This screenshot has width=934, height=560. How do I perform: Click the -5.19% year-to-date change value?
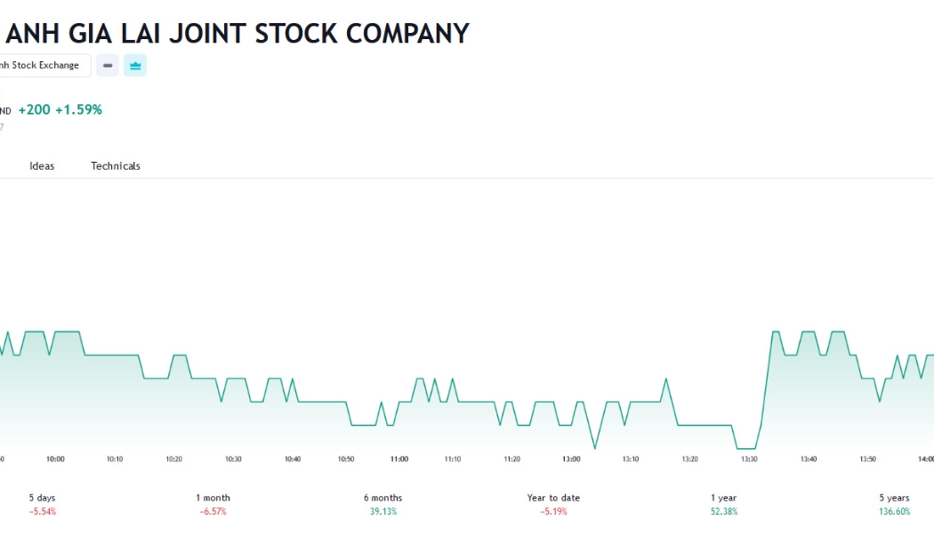pos(553,512)
